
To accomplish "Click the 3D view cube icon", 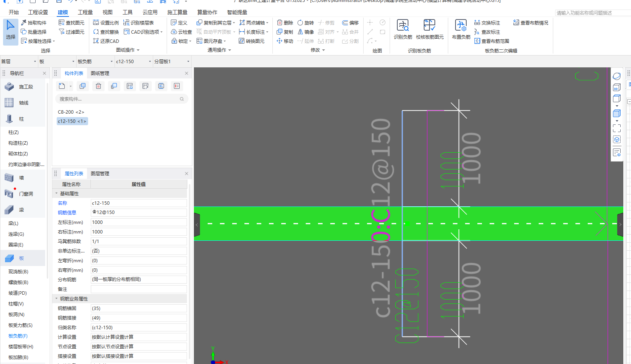I will click(x=616, y=88).
